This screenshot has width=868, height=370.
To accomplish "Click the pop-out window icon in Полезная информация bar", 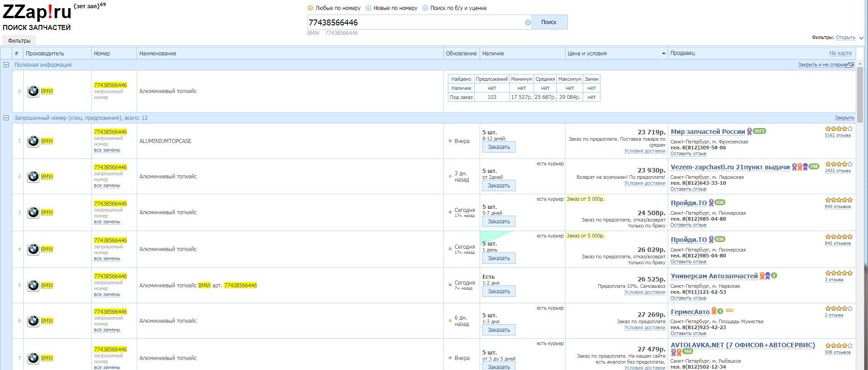I will tap(850, 65).
